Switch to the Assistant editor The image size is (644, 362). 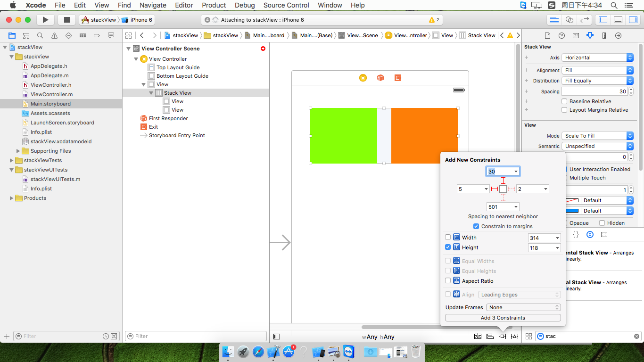click(x=570, y=20)
